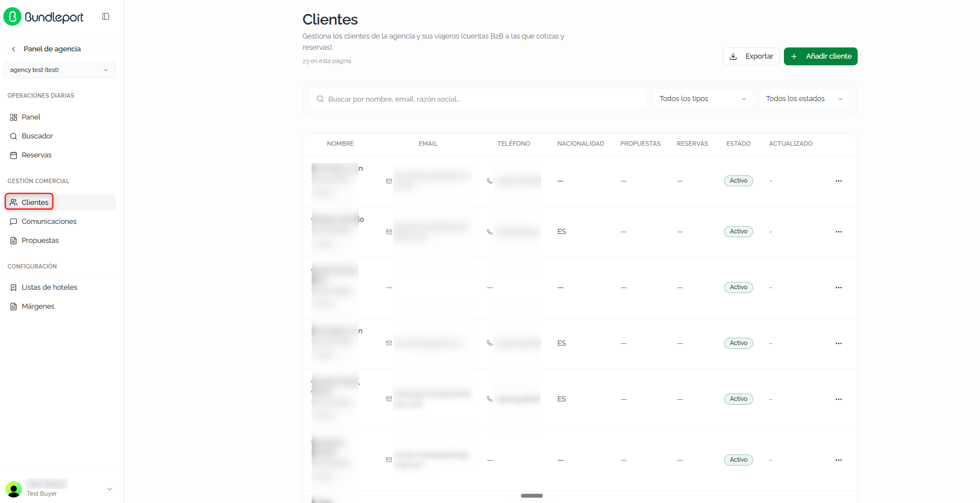Click the Comunicaciones chat bubble icon

[13, 222]
